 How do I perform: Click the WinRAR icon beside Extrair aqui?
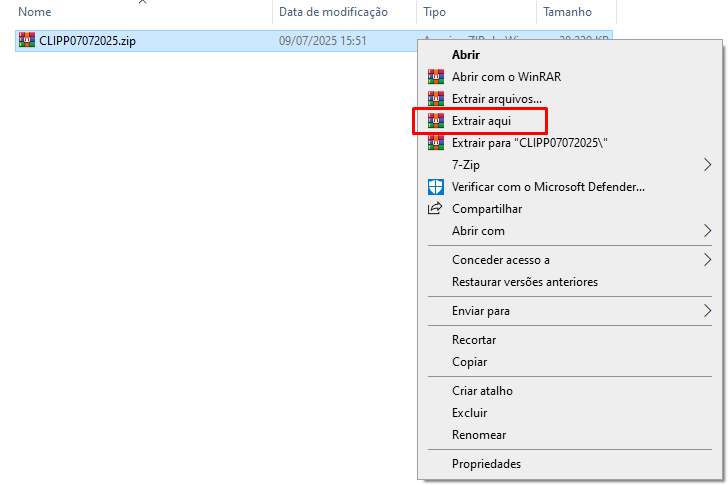435,121
